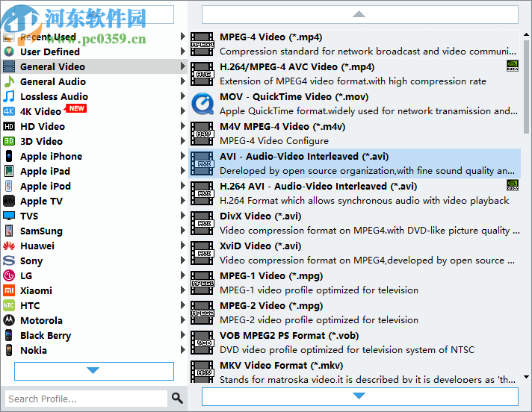Screen dimensions: 532x412
Task: Click the Apple TV icon
Action: [x=9, y=201]
